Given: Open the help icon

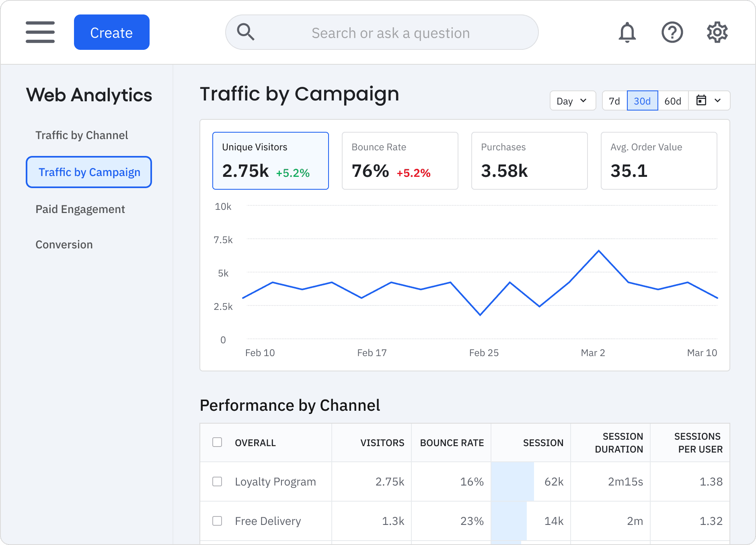Looking at the screenshot, I should 672,32.
